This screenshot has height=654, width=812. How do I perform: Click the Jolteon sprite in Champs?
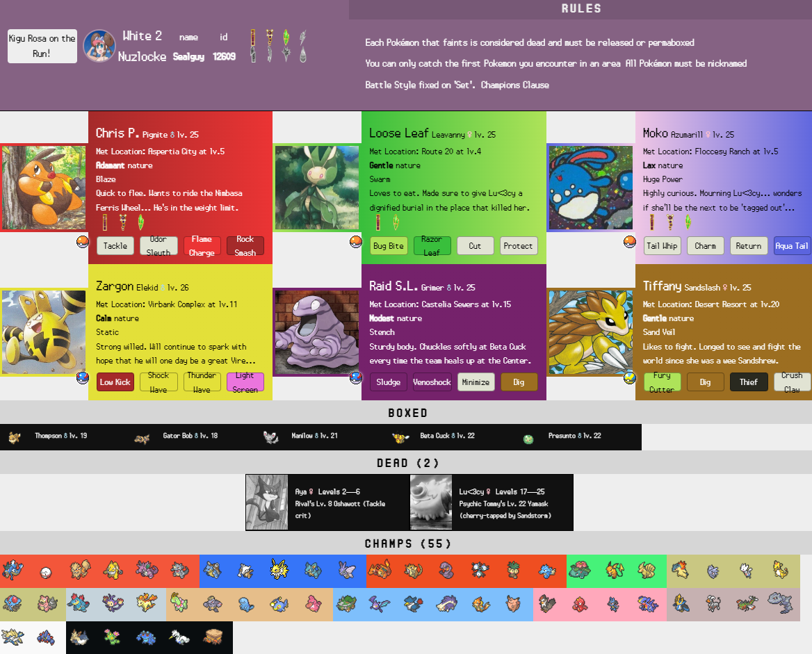tap(279, 569)
